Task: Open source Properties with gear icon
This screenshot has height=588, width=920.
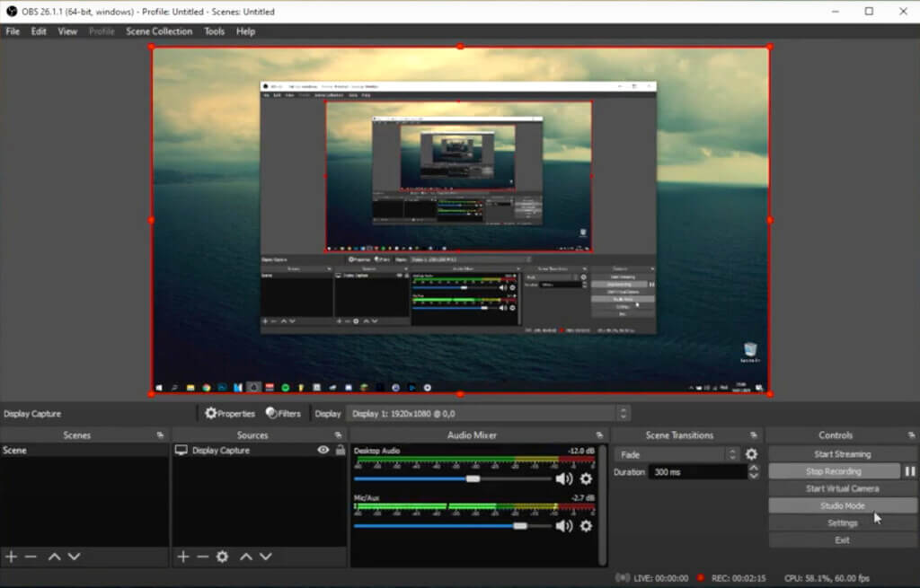Action: (230, 413)
